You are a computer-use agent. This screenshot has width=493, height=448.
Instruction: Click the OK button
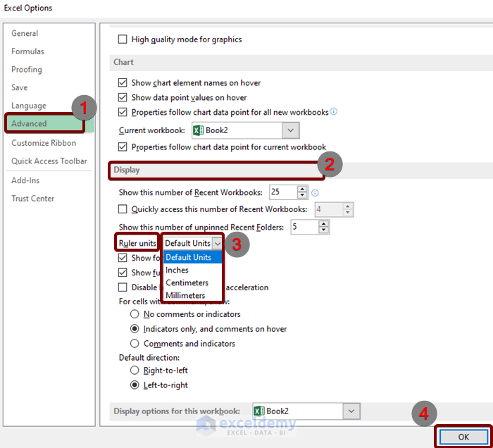point(463,437)
